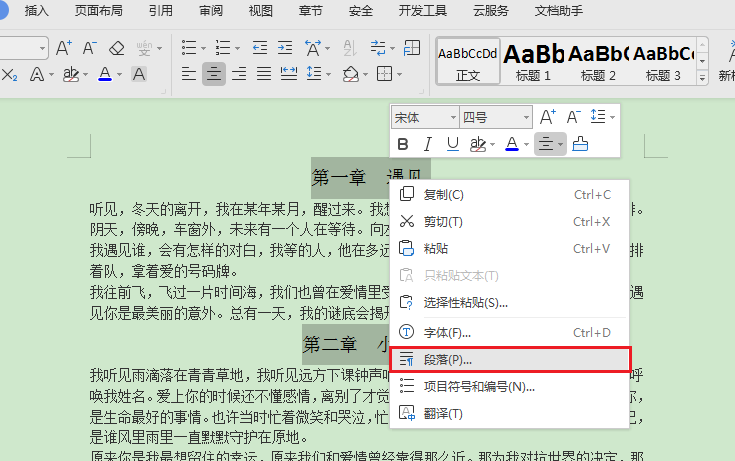Click the ribbon numbered list icon
This screenshot has width=735, height=461.
pyautogui.click(x=223, y=48)
